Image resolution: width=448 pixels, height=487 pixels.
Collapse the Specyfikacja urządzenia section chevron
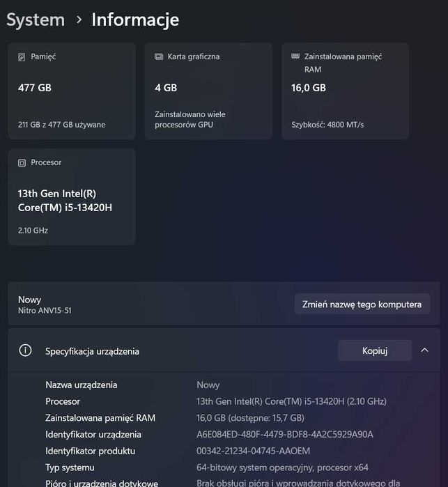pos(424,350)
